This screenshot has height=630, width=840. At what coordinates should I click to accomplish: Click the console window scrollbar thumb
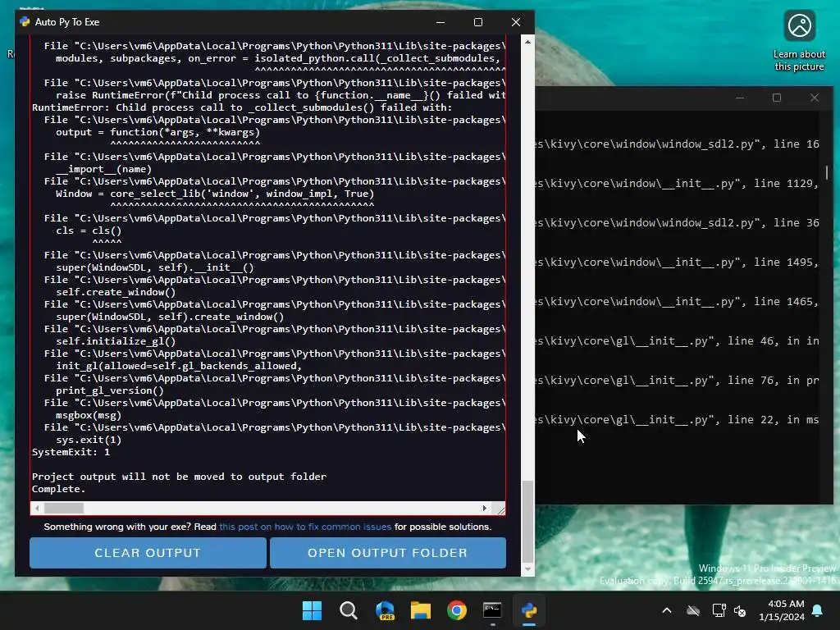tap(827, 172)
